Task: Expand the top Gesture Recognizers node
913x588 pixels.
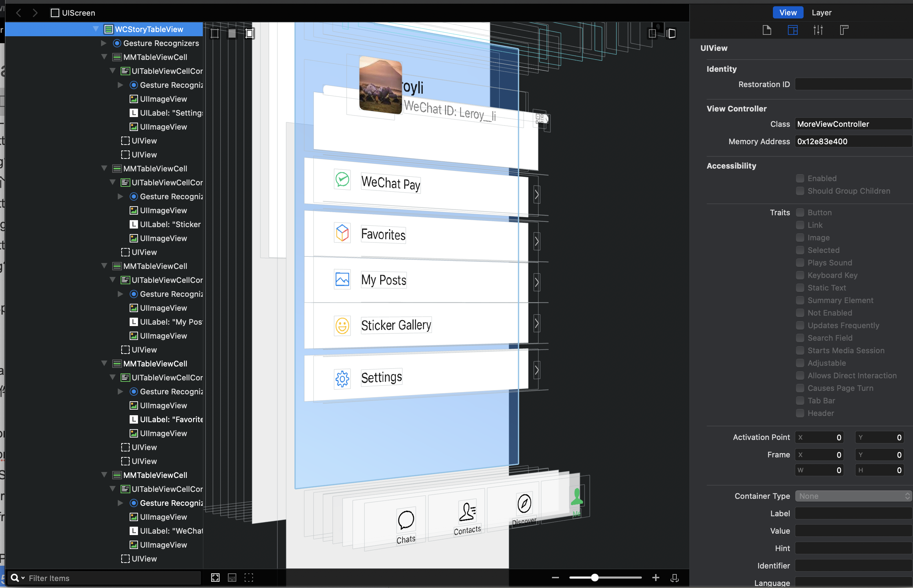Action: (103, 43)
